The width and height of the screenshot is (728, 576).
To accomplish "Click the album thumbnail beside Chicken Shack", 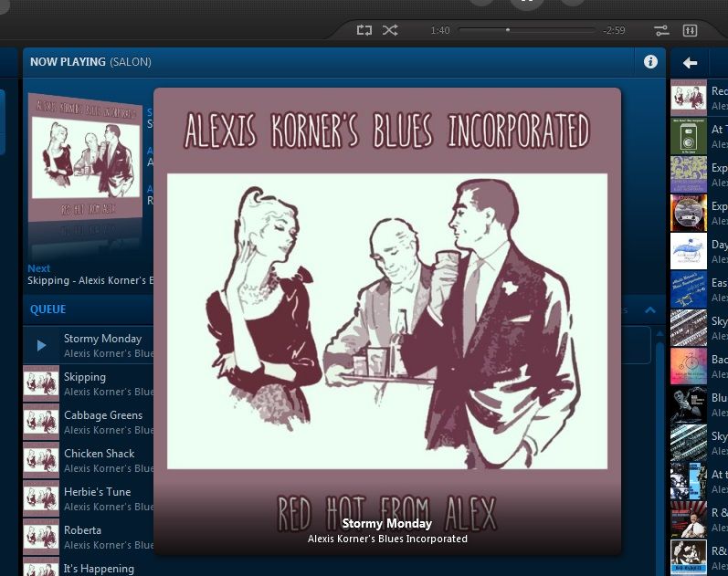I will pyautogui.click(x=41, y=460).
